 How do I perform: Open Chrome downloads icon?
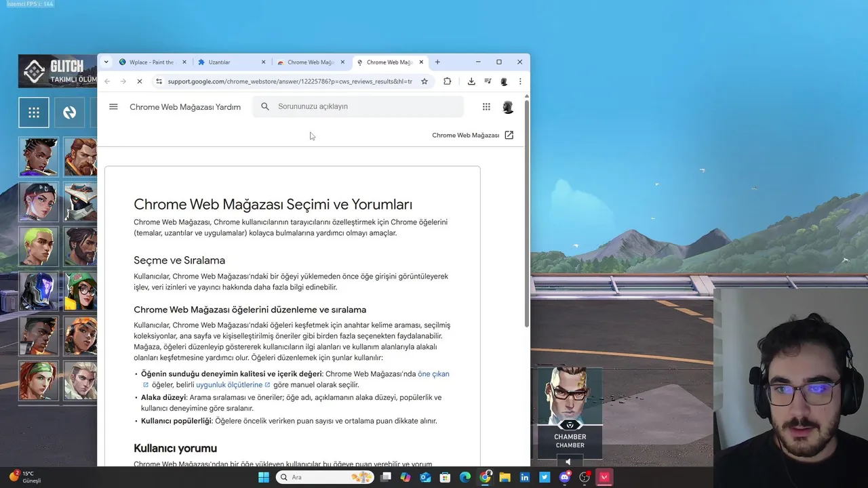pyautogui.click(x=471, y=81)
